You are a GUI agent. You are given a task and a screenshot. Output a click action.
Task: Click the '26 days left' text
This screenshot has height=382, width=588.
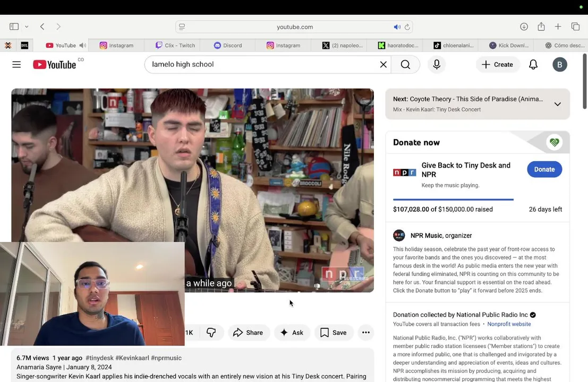546,210
